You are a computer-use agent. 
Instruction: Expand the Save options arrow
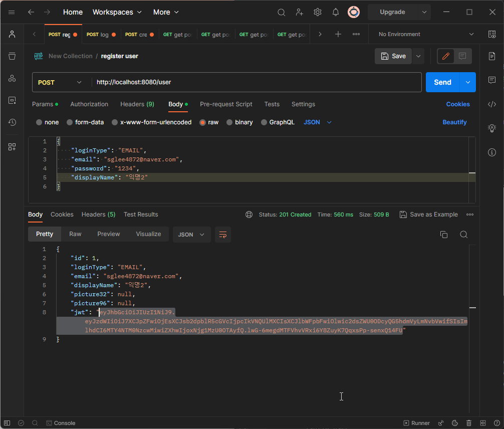tap(418, 56)
